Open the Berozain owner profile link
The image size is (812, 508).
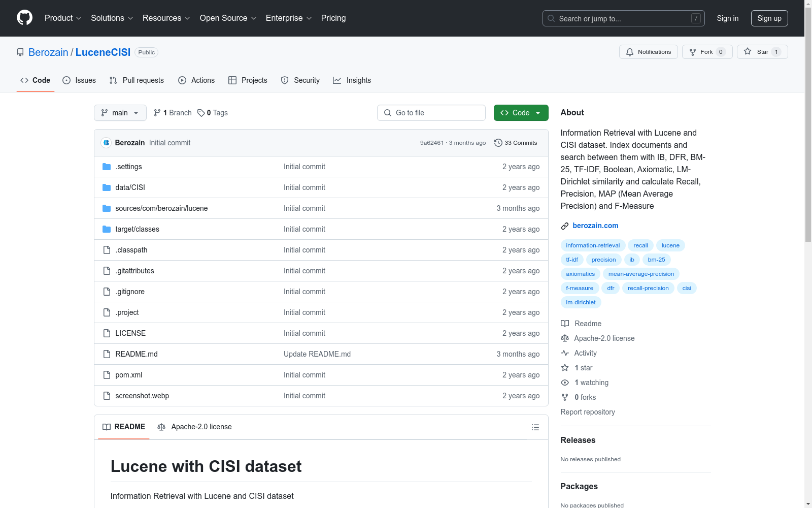coord(48,52)
